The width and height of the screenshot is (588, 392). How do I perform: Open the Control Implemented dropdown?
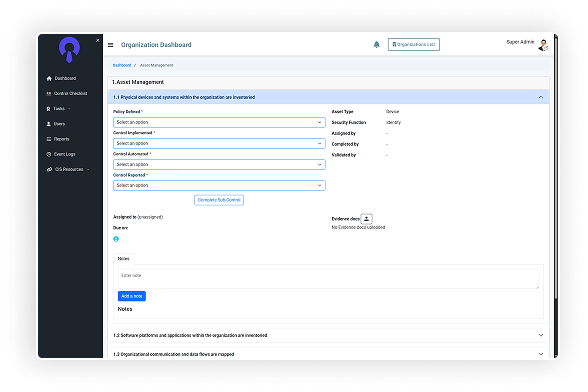click(219, 143)
